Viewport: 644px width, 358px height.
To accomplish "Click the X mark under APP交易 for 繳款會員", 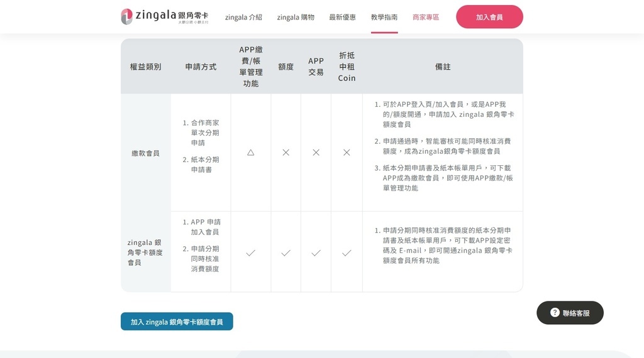I will pyautogui.click(x=316, y=153).
